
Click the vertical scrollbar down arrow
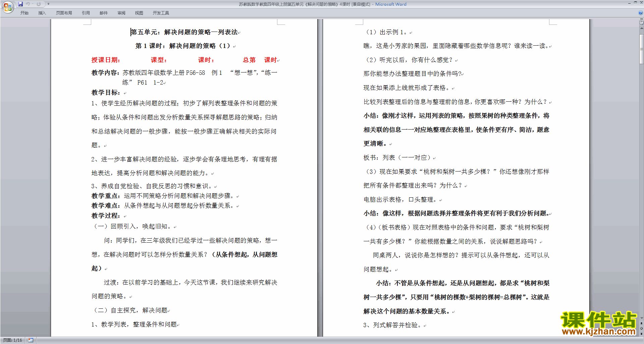pos(641,318)
